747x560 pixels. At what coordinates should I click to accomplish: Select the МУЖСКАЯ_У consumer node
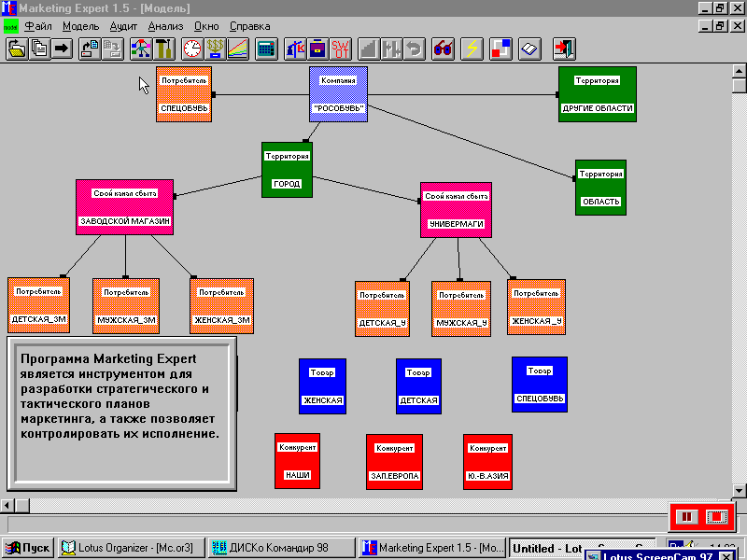461,309
